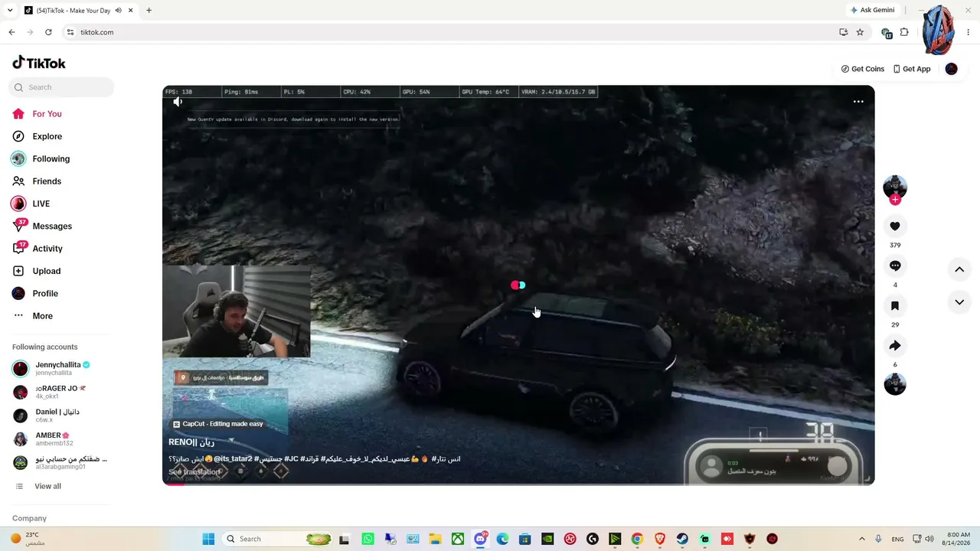Open Messages in the sidebar

(x=42, y=227)
